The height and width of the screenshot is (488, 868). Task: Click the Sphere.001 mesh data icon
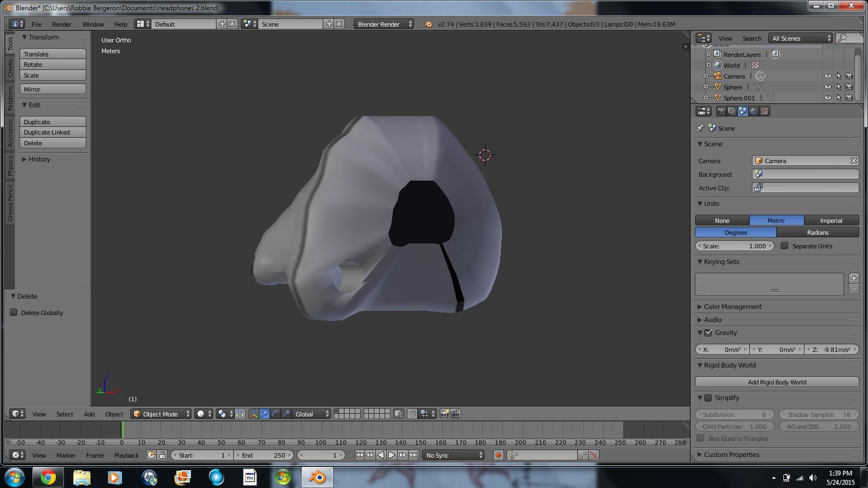[x=771, y=98]
